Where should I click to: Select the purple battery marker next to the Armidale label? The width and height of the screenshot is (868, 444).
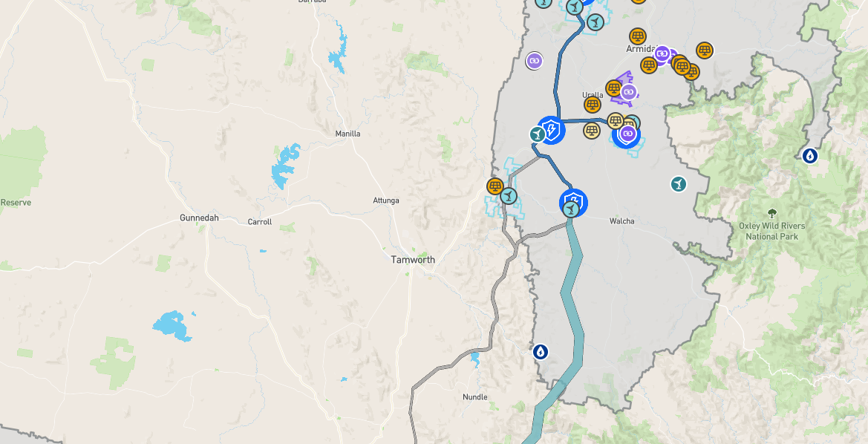pos(662,54)
